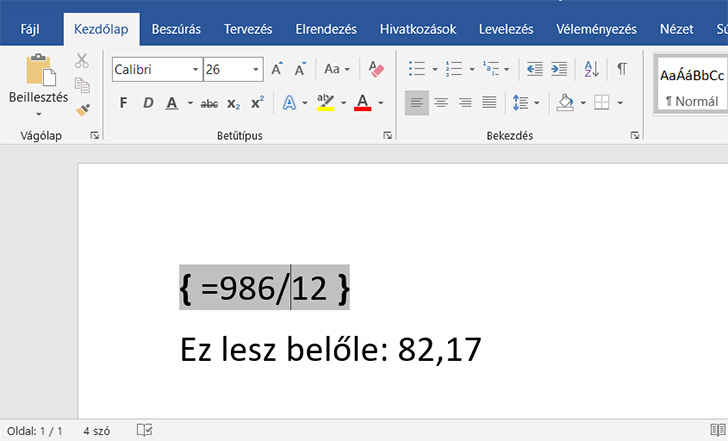The width and height of the screenshot is (728, 441).
Task: Click the Format Painter brush icon
Action: [x=82, y=109]
